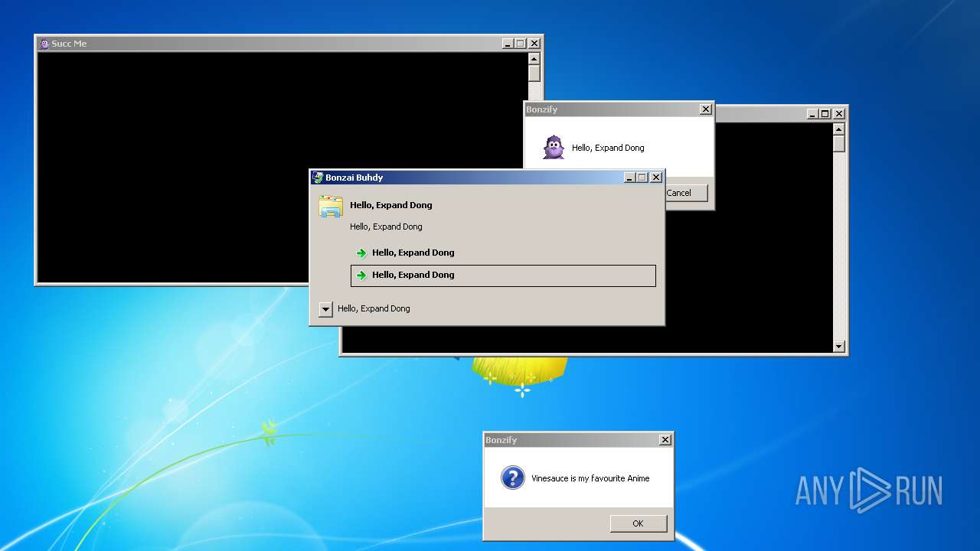Click the scroll down arrow of the right black window
Viewport: 980px width, 551px height.
(x=839, y=347)
